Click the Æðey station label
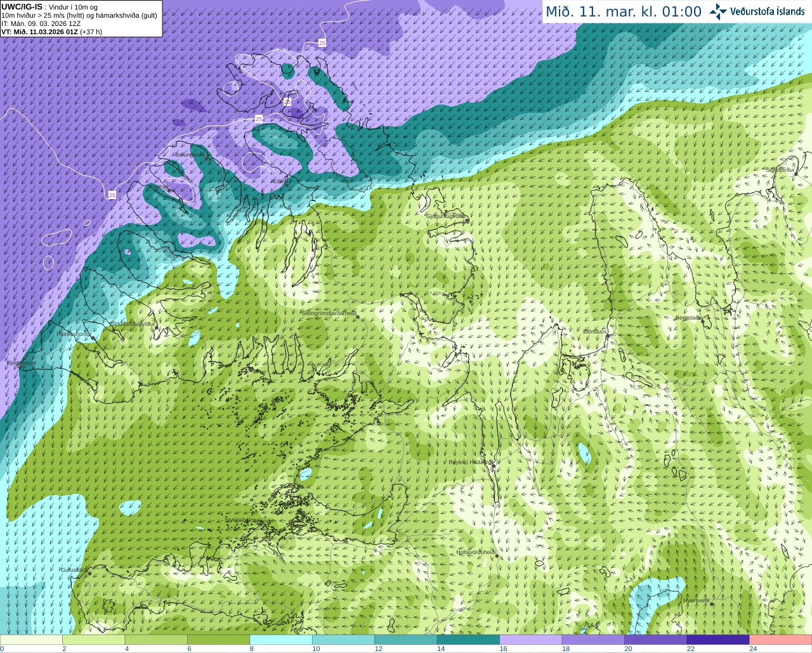 tap(280, 181)
